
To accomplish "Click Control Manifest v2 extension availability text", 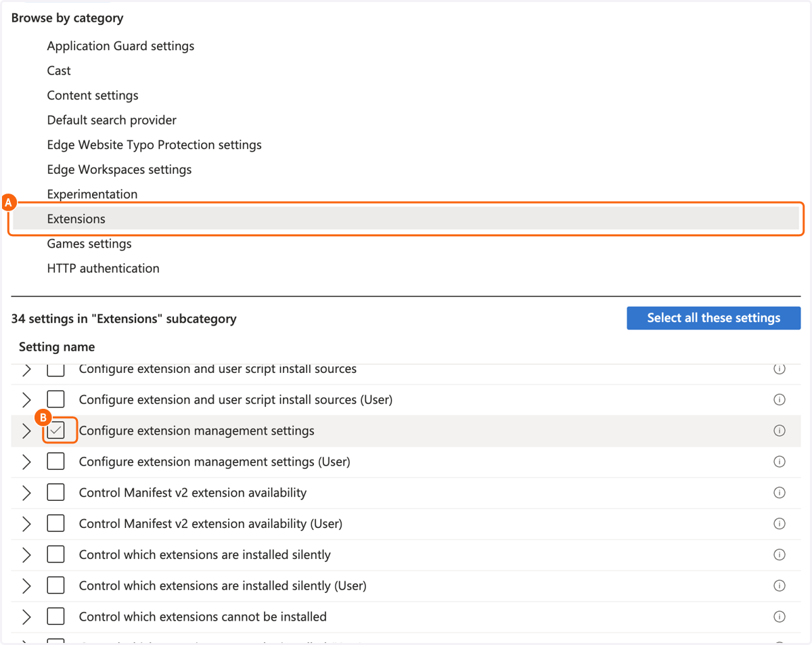I will tap(193, 493).
